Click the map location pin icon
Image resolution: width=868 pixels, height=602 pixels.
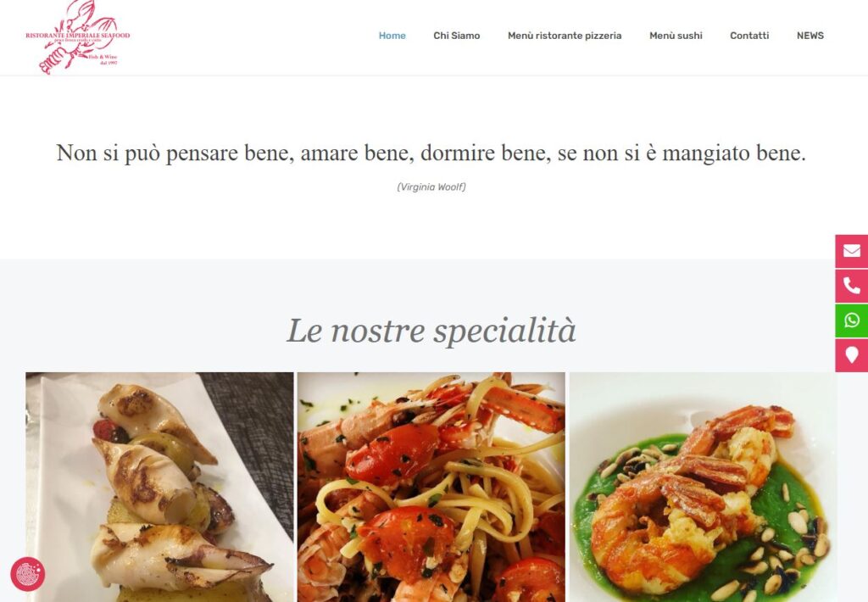click(851, 355)
